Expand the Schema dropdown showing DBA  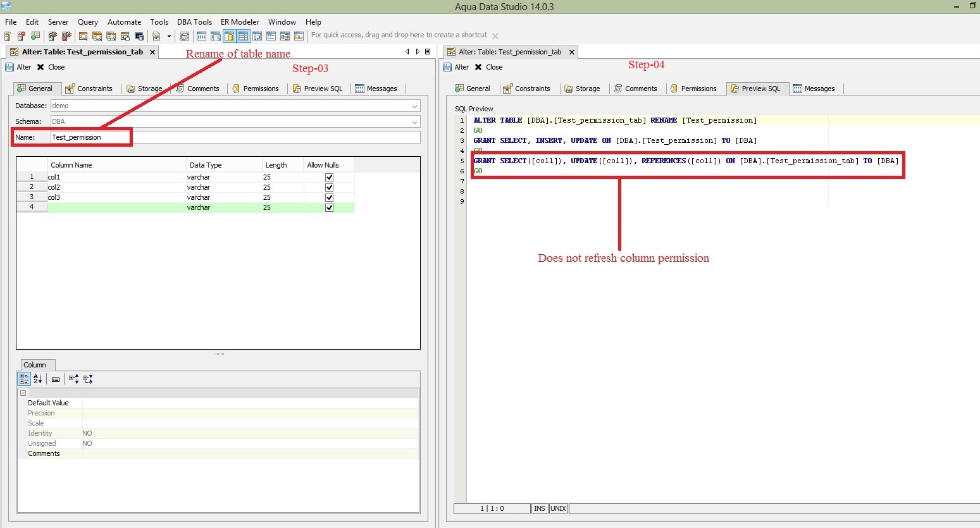click(415, 122)
